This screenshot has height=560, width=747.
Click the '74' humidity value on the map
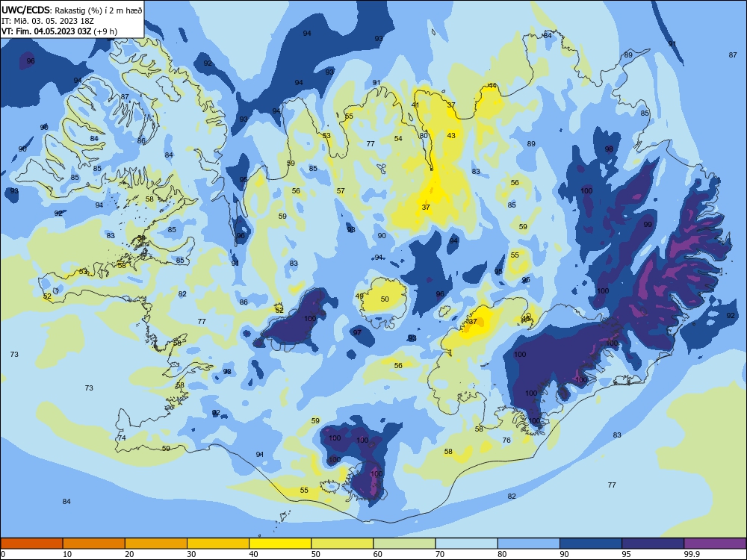[x=122, y=438]
